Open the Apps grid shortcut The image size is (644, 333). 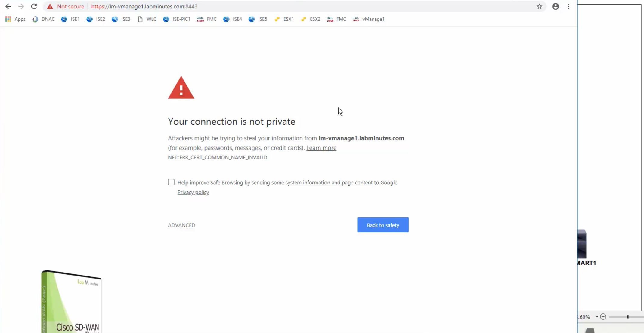(x=8, y=19)
